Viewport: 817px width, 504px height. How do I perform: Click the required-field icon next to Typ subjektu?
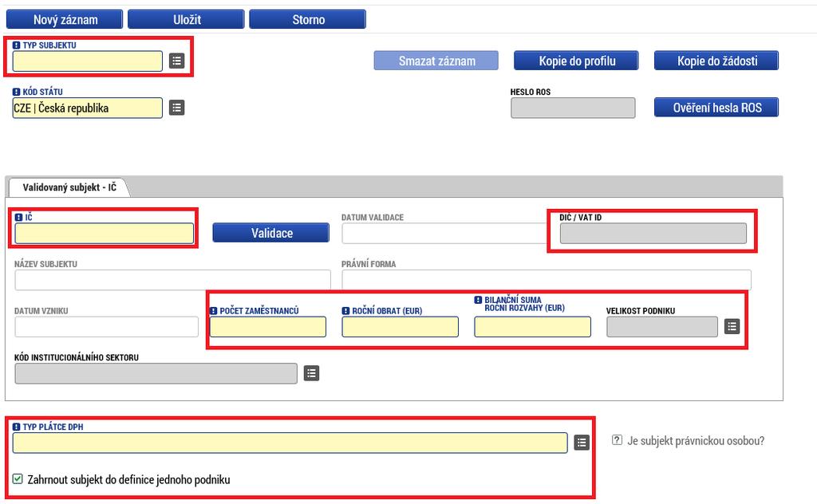pos(16,45)
